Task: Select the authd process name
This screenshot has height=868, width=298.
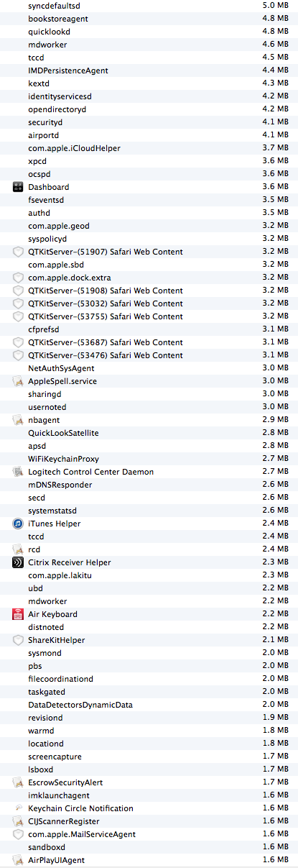Action: tap(39, 213)
